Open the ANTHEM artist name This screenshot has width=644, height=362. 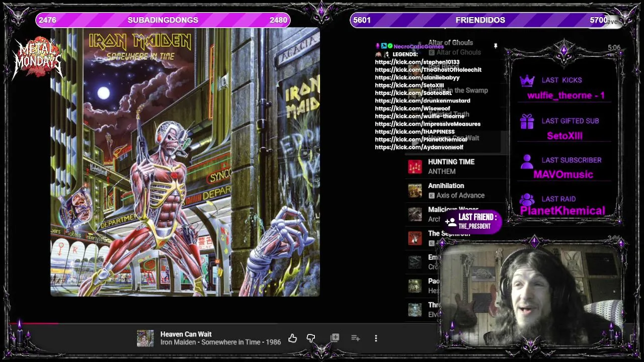tap(442, 171)
